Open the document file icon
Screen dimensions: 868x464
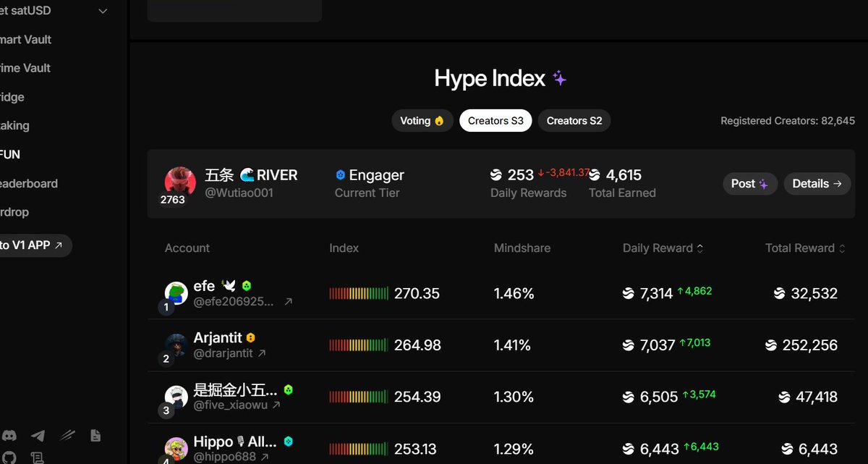95,436
